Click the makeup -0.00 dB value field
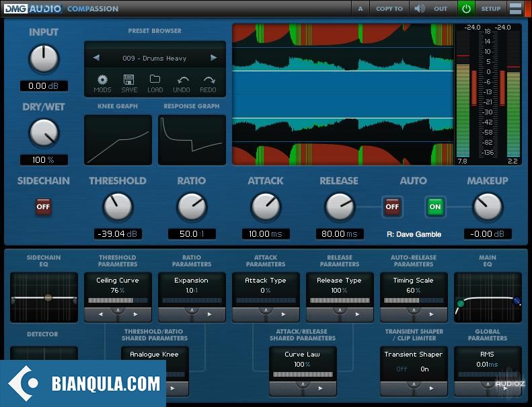This screenshot has width=532, height=407. (488, 234)
